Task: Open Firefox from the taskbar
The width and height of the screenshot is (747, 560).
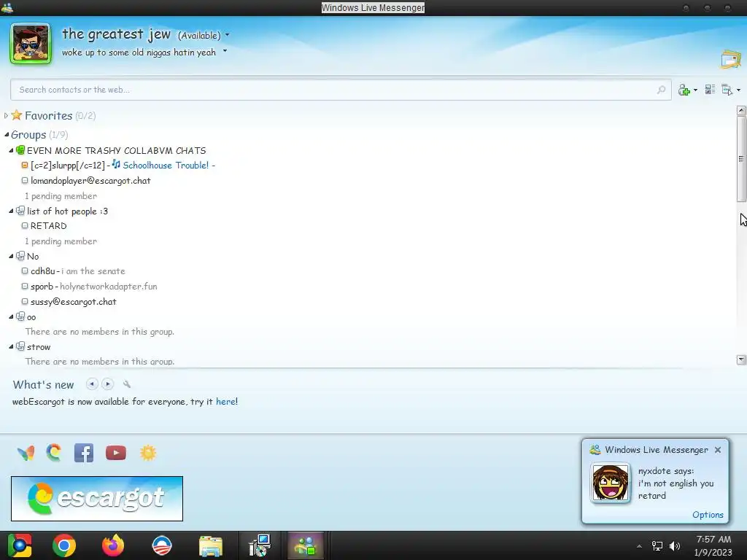Action: click(113, 545)
